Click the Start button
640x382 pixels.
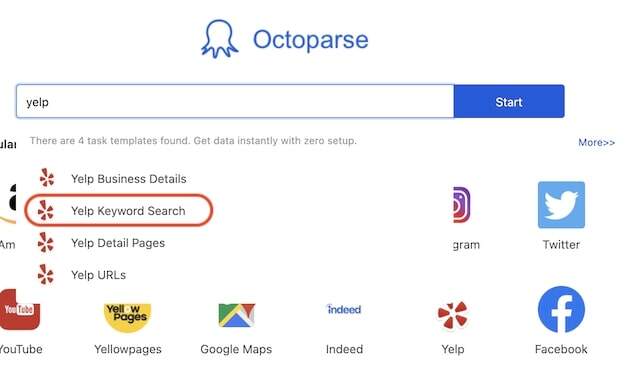tap(509, 101)
